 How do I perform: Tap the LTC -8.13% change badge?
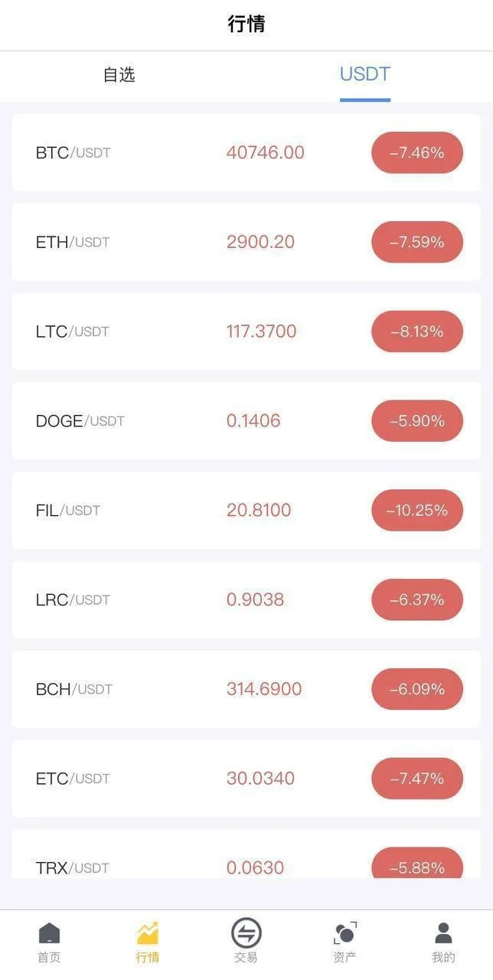417,332
